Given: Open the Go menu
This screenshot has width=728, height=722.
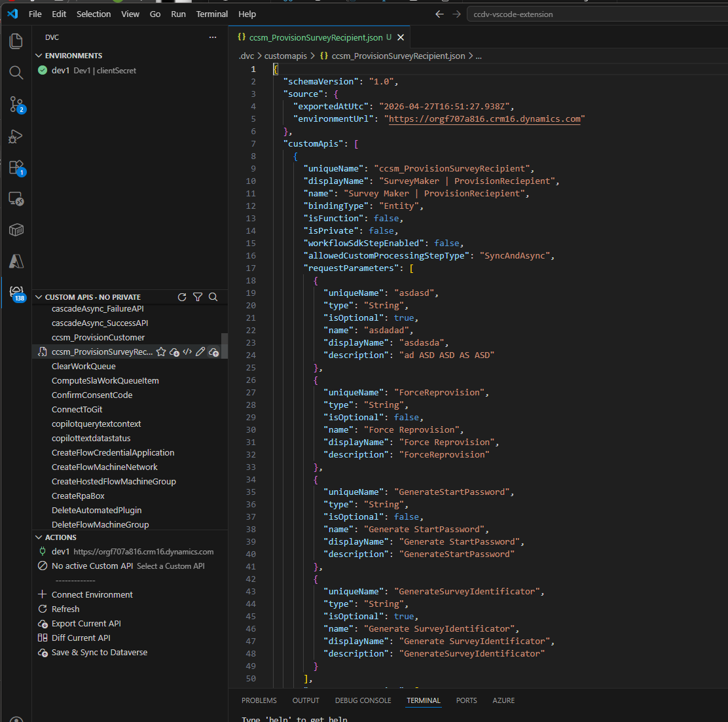Looking at the screenshot, I should [155, 14].
